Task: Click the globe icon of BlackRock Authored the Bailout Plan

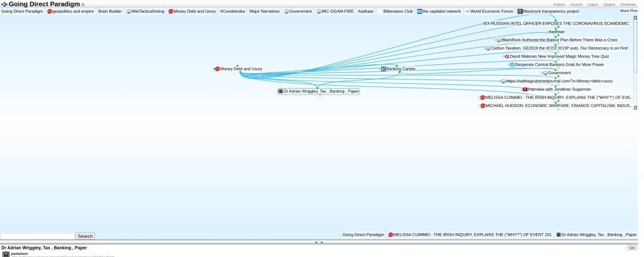Action: (499, 40)
